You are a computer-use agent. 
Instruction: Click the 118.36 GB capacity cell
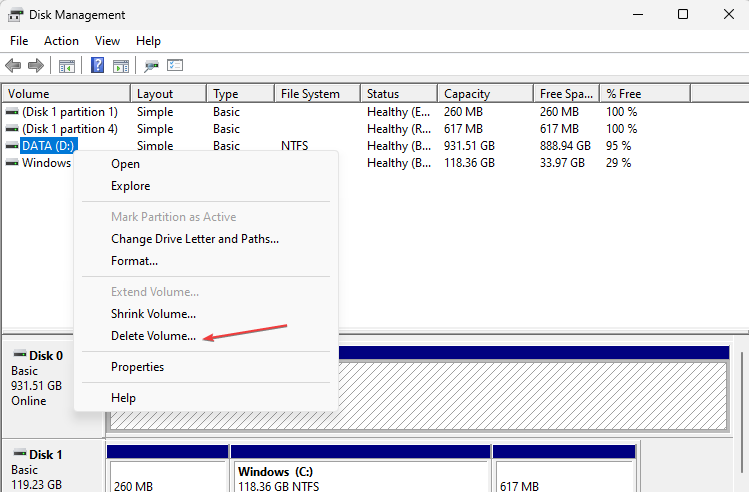click(x=469, y=163)
